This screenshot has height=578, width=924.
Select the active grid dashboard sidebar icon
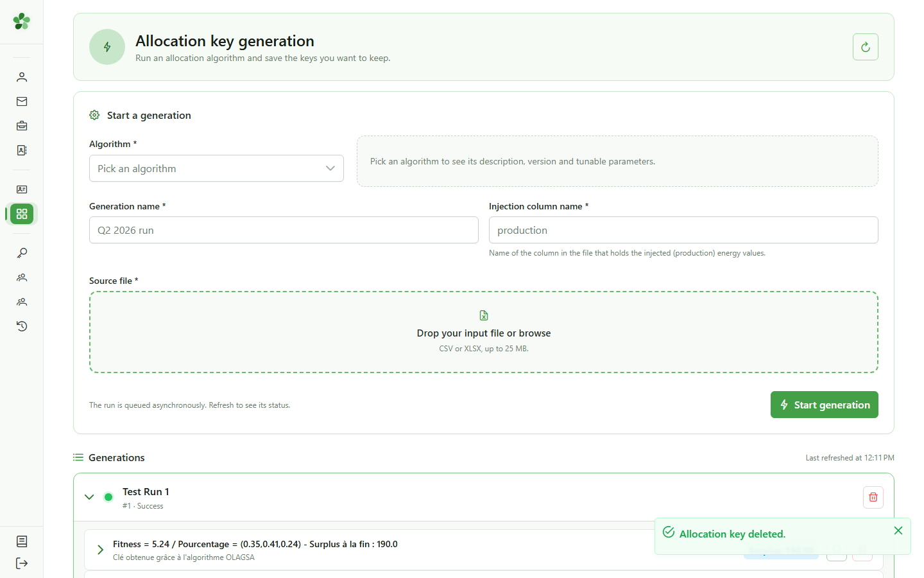pyautogui.click(x=22, y=214)
